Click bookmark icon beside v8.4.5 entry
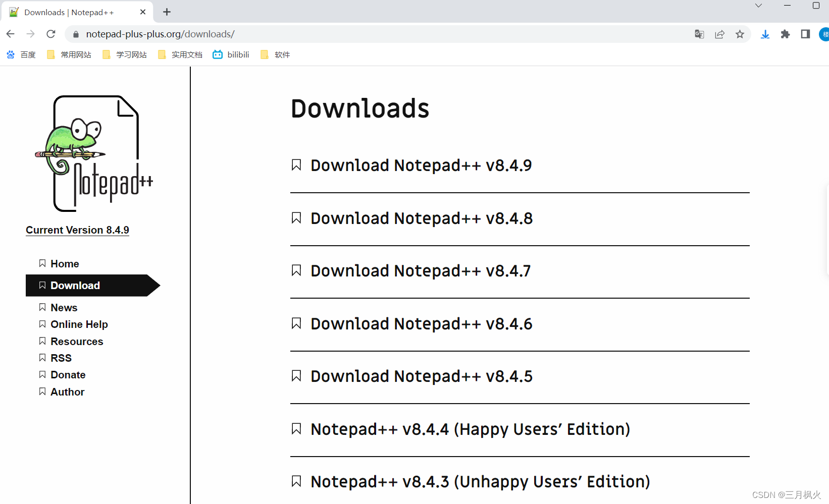 click(296, 376)
